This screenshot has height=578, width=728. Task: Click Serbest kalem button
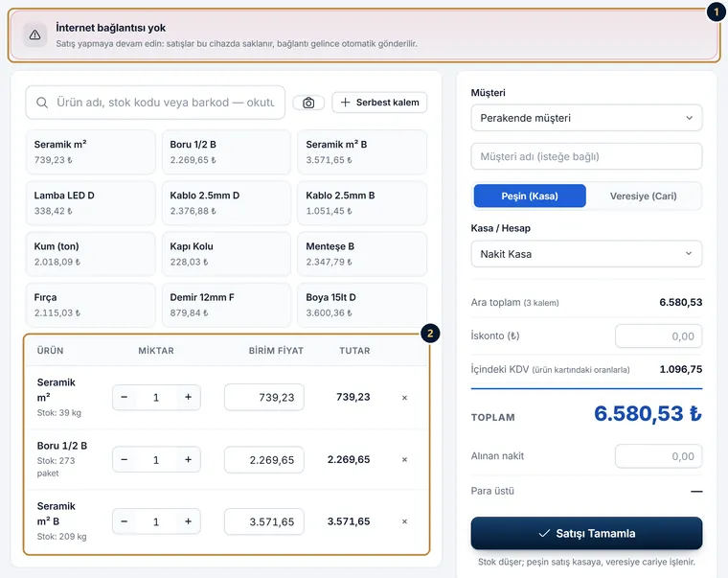tap(379, 103)
